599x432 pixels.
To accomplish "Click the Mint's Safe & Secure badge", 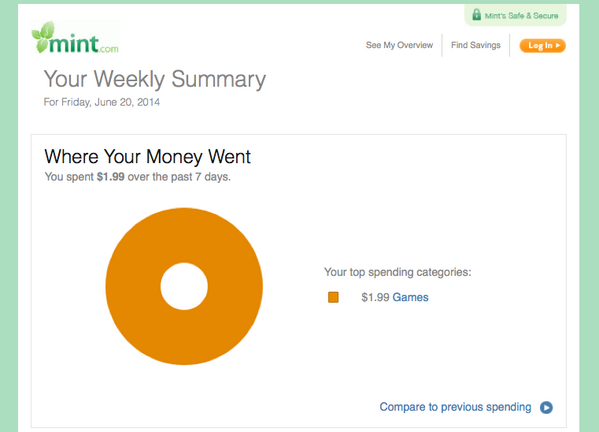I will point(515,15).
